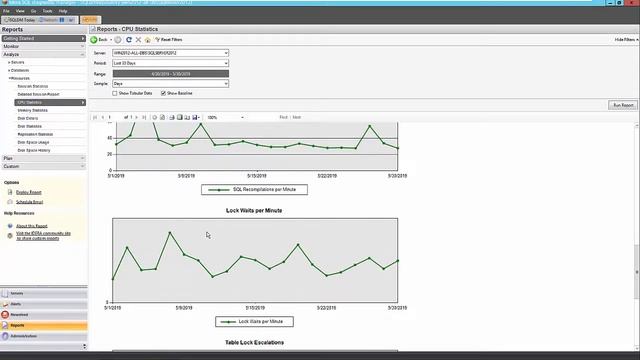Screen dimensions: 640x360
Task: Go to next report page icon
Action: click(136, 118)
